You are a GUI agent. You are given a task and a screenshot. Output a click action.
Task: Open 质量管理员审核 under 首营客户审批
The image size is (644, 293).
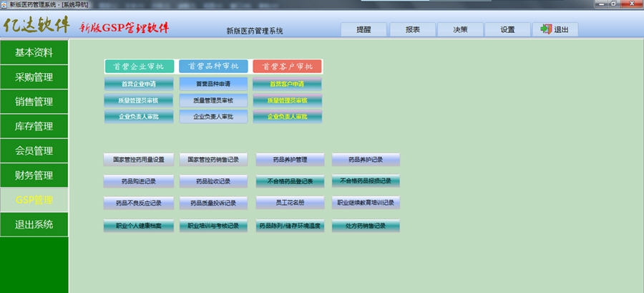tap(287, 100)
